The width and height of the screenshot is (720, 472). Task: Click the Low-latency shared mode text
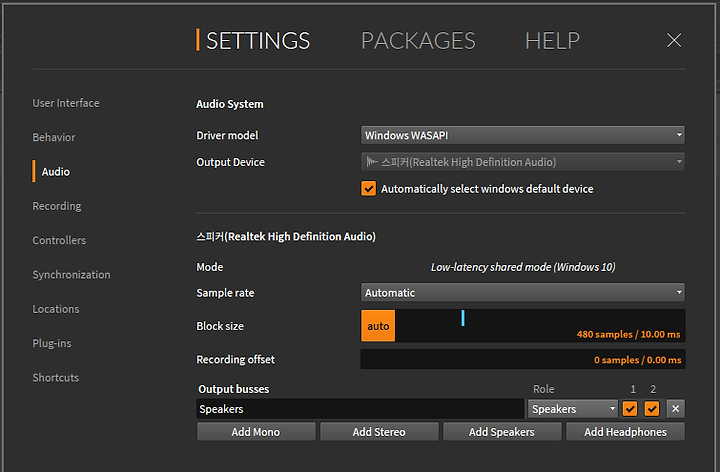coord(523,267)
